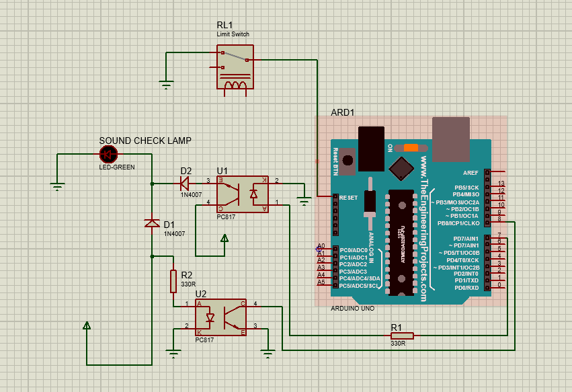This screenshot has width=572, height=392.
Task: Click the power terminal arrow below U1
Action: click(x=224, y=238)
